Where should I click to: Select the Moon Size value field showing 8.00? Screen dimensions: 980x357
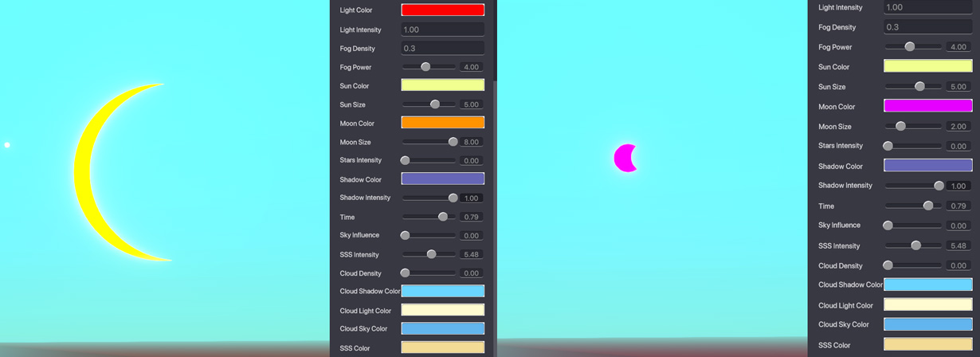pos(471,142)
